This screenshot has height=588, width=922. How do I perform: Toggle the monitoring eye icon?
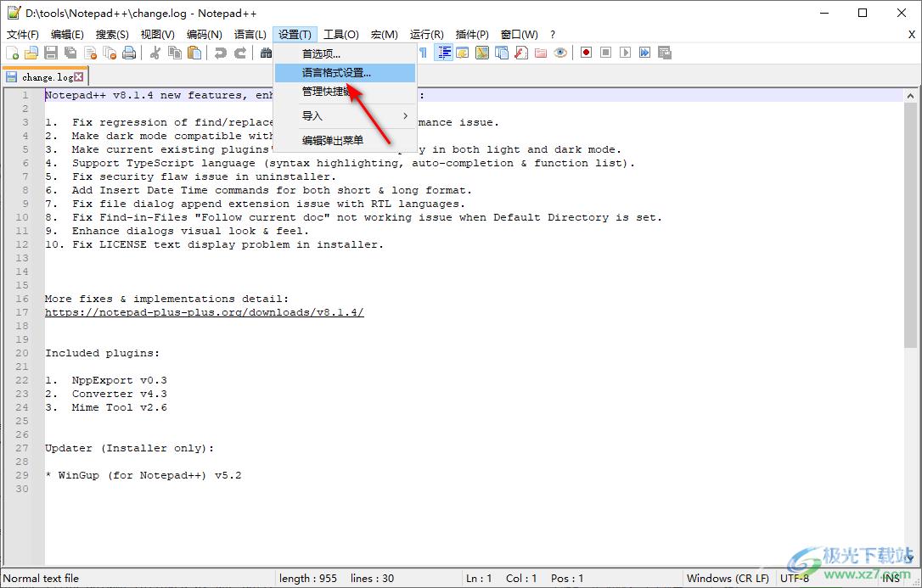pos(560,53)
